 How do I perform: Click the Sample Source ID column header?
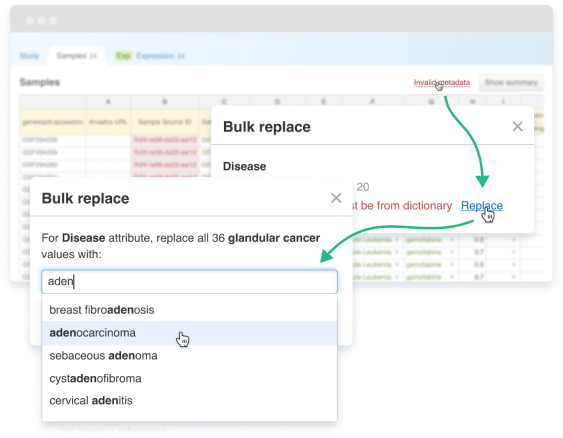165,122
